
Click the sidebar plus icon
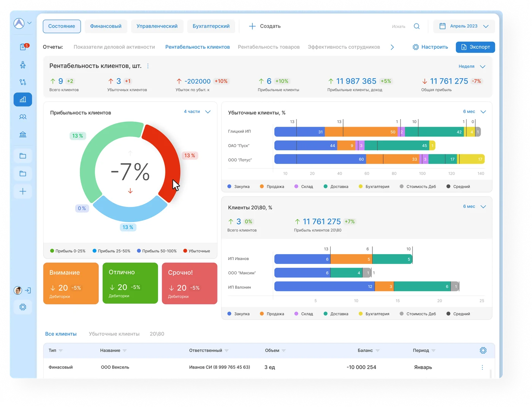[23, 191]
